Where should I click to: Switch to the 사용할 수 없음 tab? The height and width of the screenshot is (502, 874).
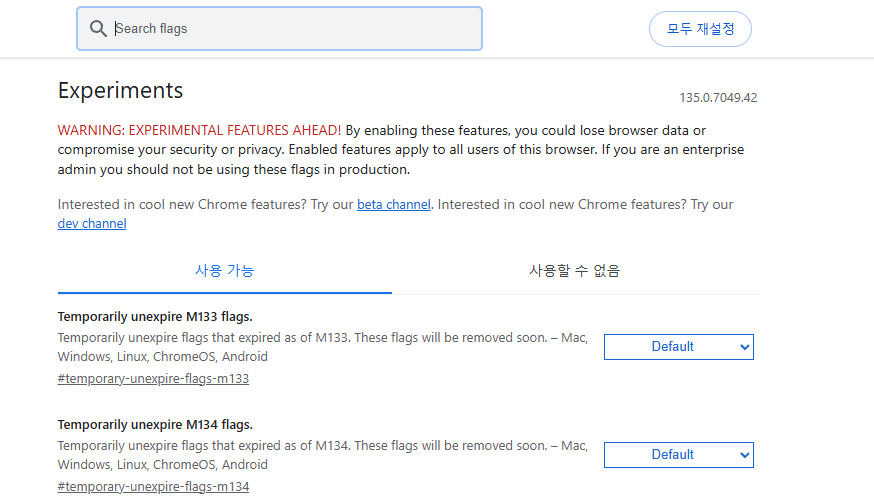click(x=575, y=271)
